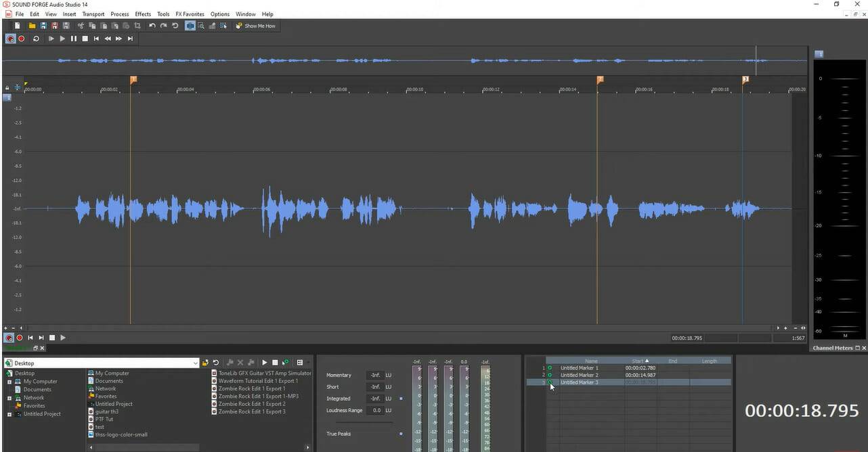Select the Magnify zoom tool icon
Viewport: 868px width, 452px height.
coord(201,26)
